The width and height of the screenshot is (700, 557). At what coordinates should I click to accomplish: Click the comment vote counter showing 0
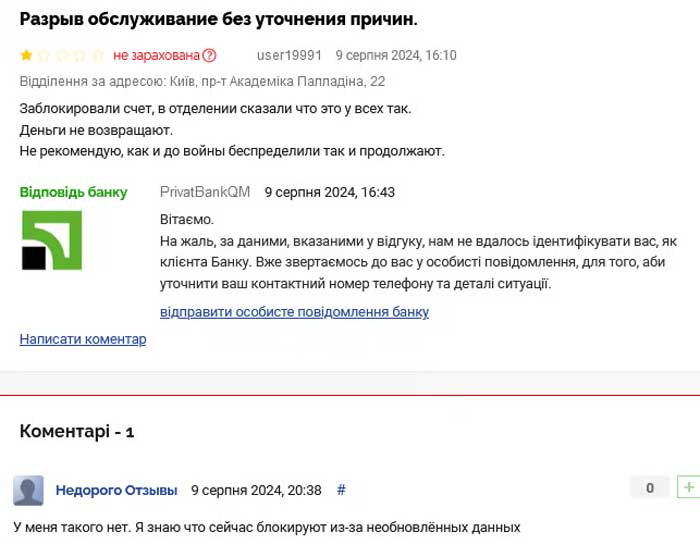[x=650, y=487]
